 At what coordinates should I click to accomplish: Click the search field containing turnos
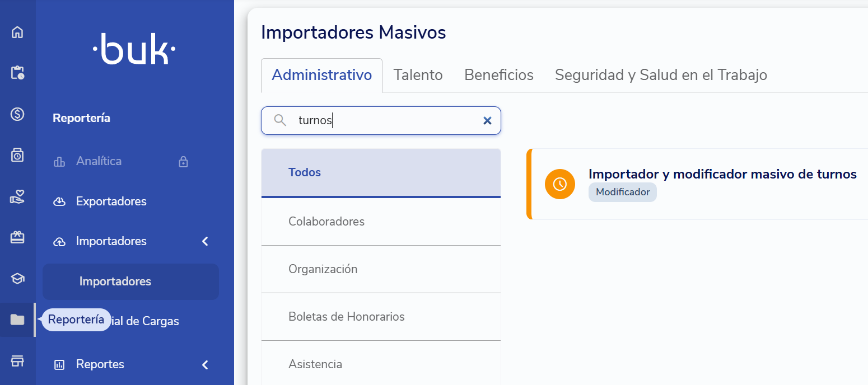(x=381, y=120)
